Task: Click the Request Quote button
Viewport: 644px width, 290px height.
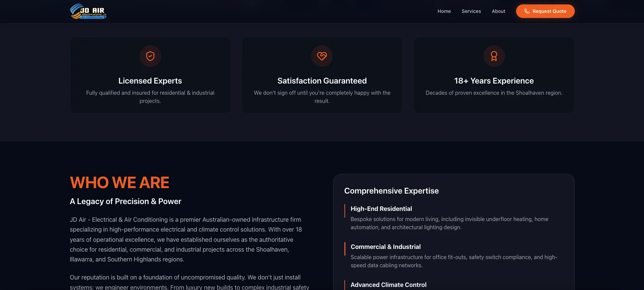Action: (545, 11)
